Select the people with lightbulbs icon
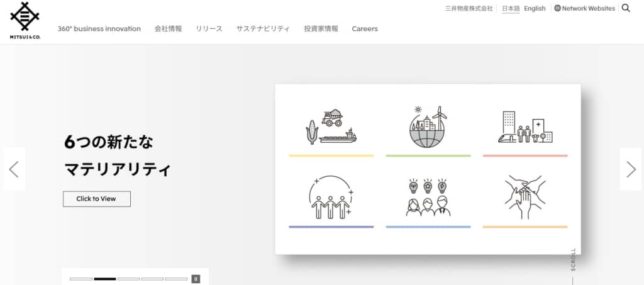 pyautogui.click(x=428, y=198)
